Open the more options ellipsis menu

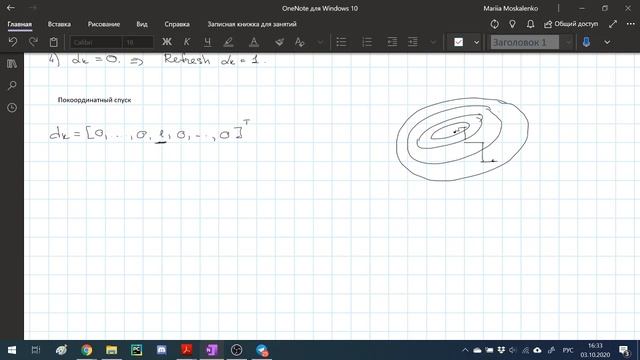pyautogui.click(x=631, y=24)
